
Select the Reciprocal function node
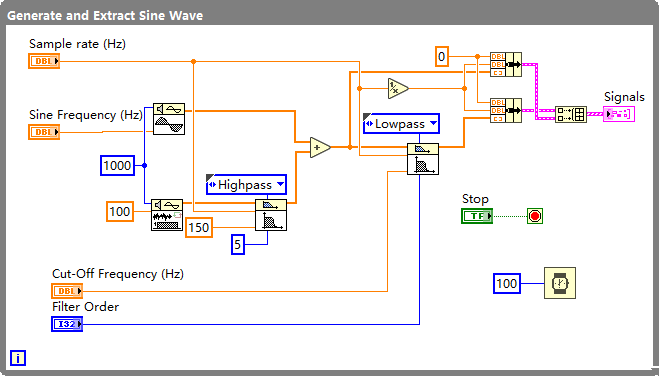coord(398,88)
